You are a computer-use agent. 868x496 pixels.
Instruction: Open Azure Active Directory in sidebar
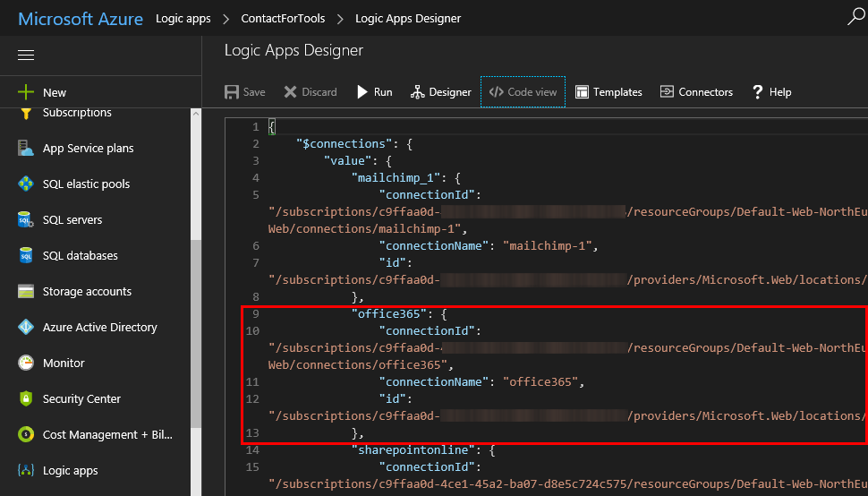(99, 327)
